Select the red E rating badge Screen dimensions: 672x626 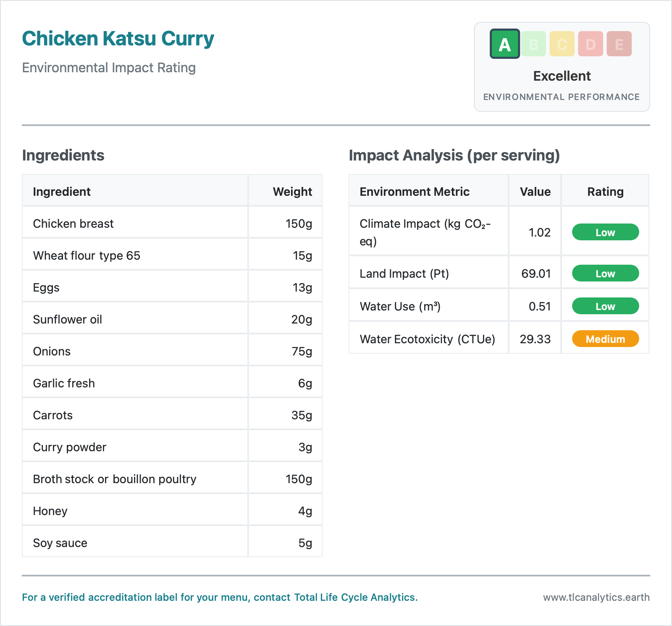619,44
